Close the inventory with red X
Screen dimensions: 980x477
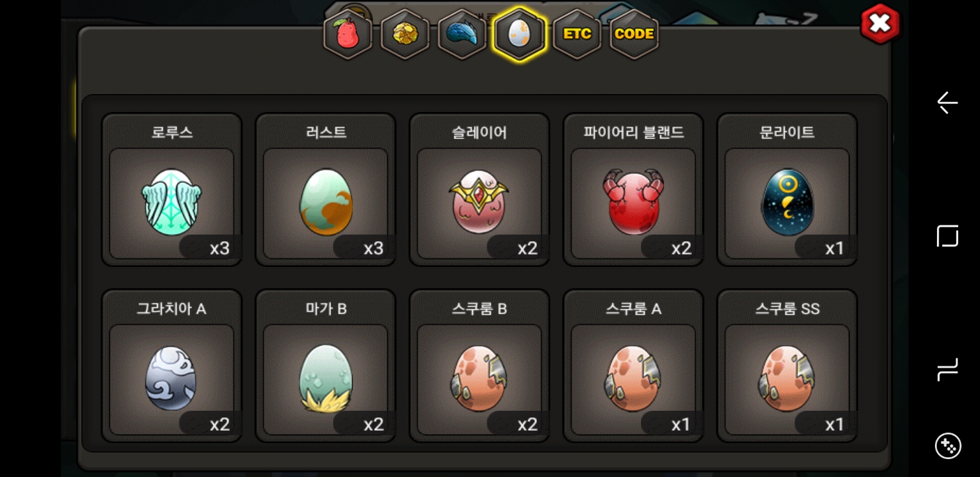[880, 24]
